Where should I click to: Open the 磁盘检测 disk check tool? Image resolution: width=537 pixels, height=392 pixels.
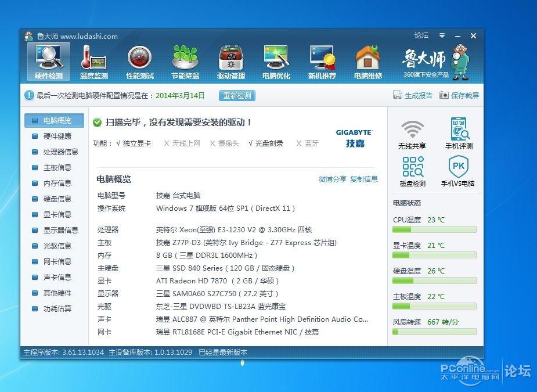(x=413, y=172)
